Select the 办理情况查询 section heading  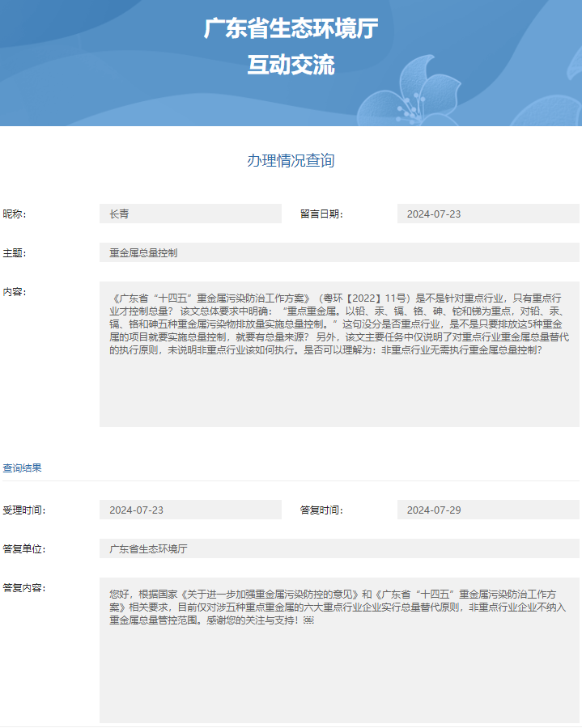[291, 160]
